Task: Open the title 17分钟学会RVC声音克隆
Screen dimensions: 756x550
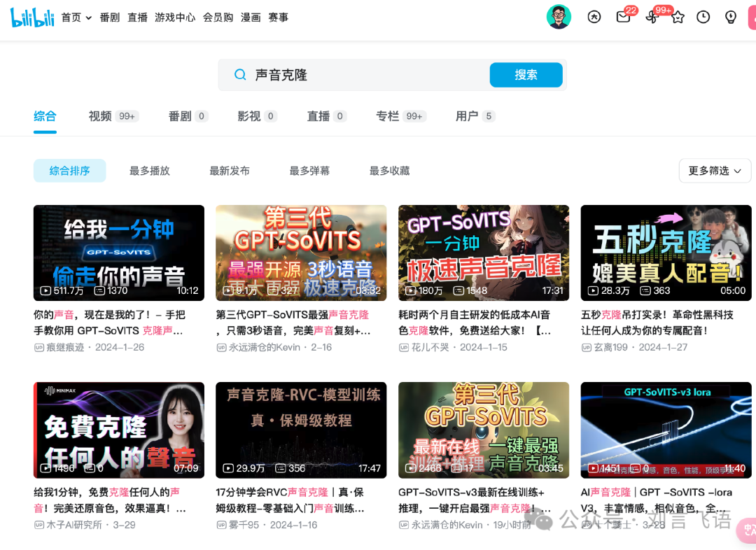Action: coord(290,500)
